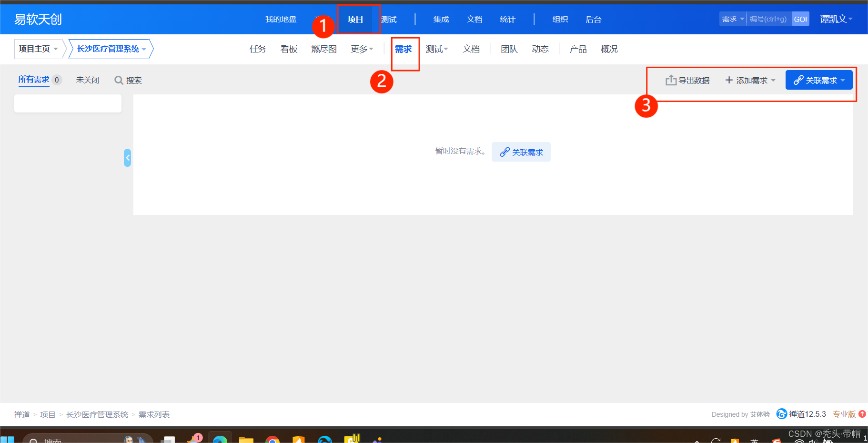The height and width of the screenshot is (443, 868).
Task: Open the 产品 tab
Action: [578, 49]
